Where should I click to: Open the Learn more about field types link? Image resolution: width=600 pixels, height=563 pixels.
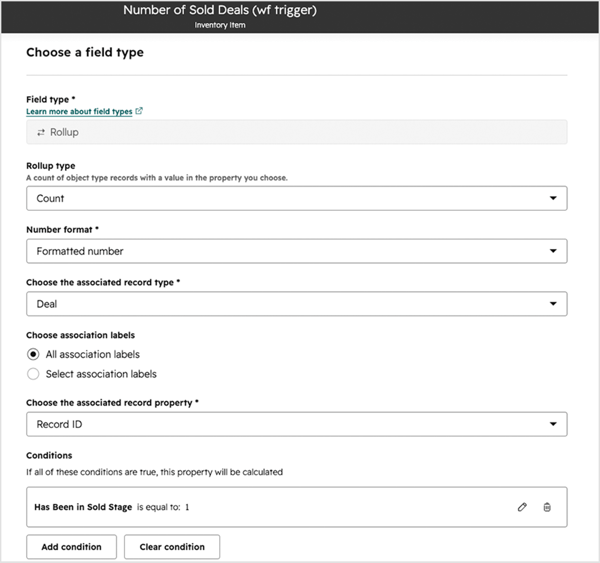pyautogui.click(x=79, y=111)
